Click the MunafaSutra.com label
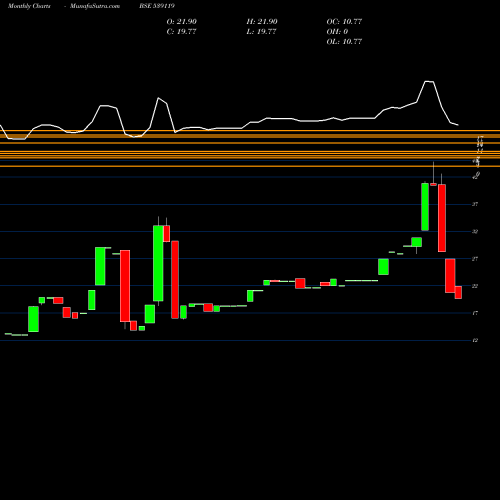This screenshot has height=500, width=500. [95, 6]
